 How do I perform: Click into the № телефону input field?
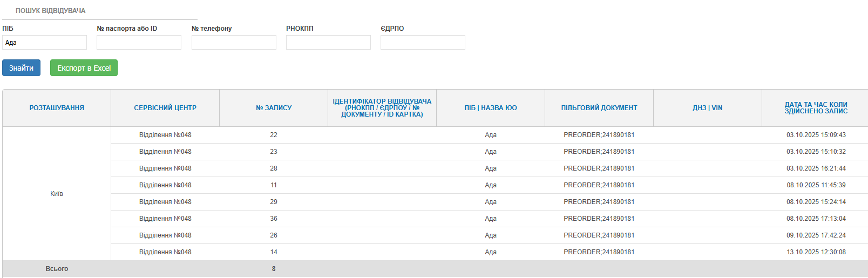click(234, 43)
